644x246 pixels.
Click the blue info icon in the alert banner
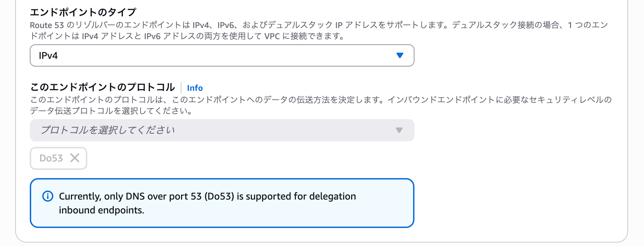[x=47, y=197]
